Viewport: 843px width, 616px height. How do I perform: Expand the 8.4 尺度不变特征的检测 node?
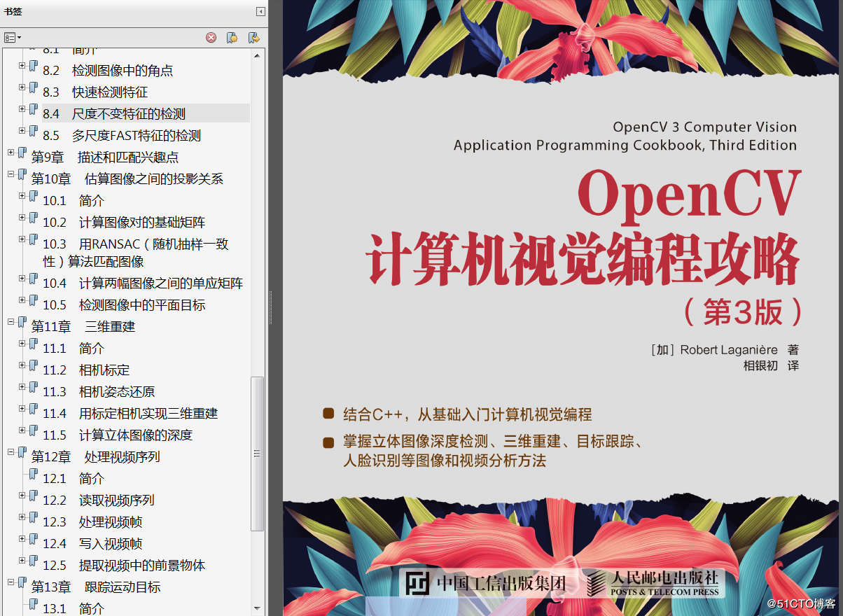[x=22, y=109]
